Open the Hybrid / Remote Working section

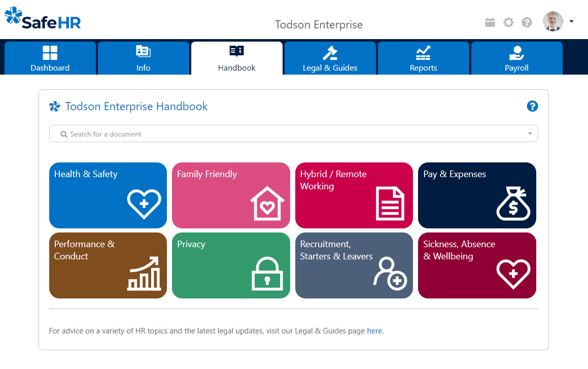point(354,195)
